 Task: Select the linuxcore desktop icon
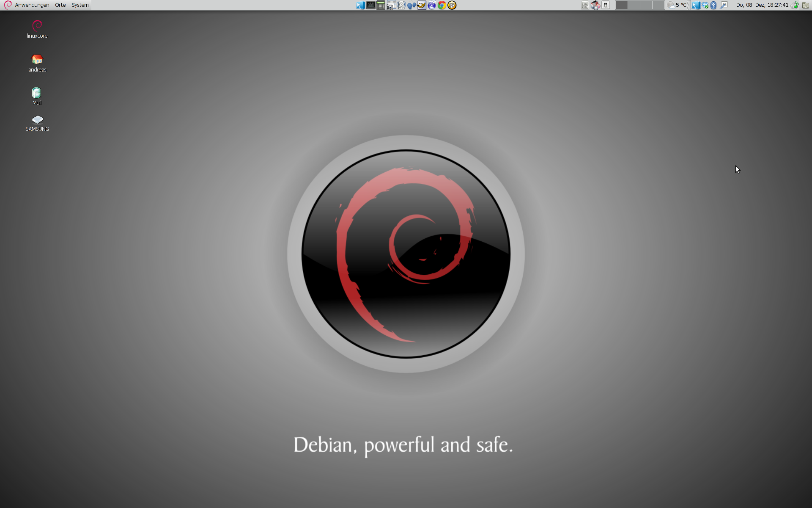[x=37, y=29]
